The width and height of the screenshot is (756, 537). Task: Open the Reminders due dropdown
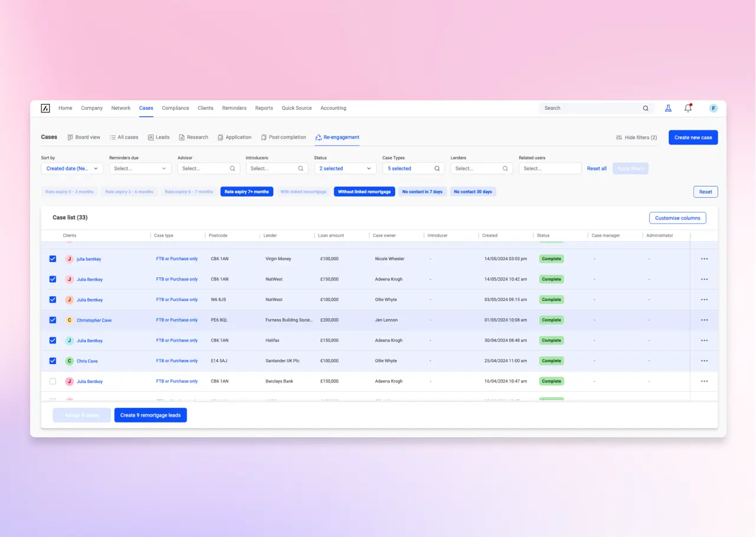click(141, 168)
